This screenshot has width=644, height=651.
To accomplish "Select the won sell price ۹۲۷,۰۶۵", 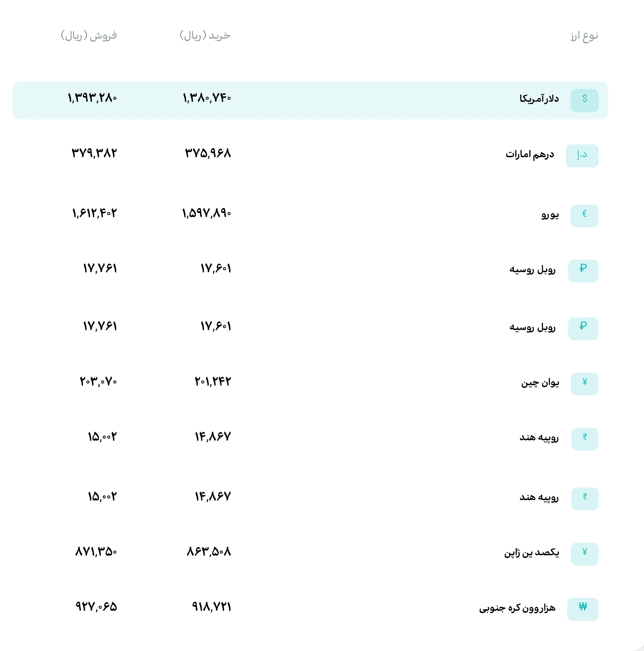I will click(96, 607).
